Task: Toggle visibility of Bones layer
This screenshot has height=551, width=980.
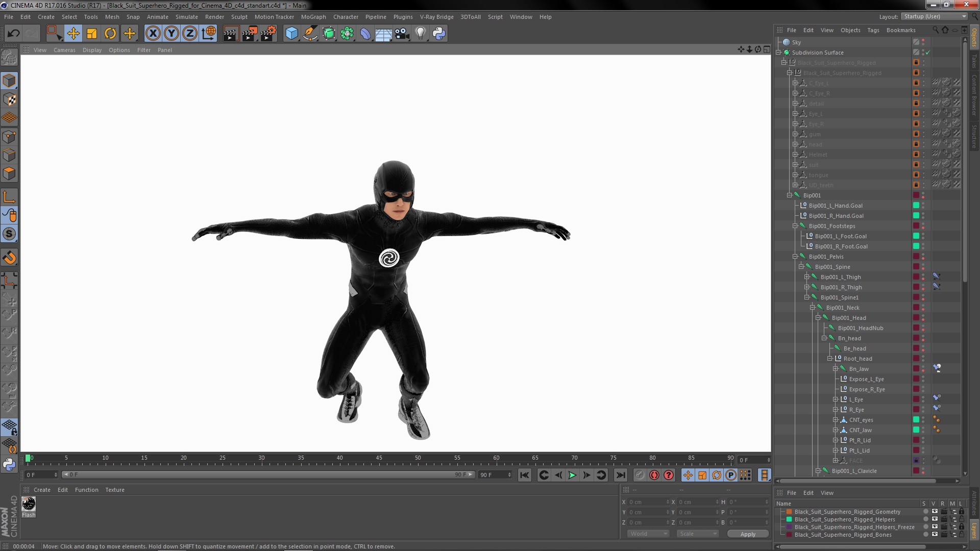Action: tap(935, 535)
